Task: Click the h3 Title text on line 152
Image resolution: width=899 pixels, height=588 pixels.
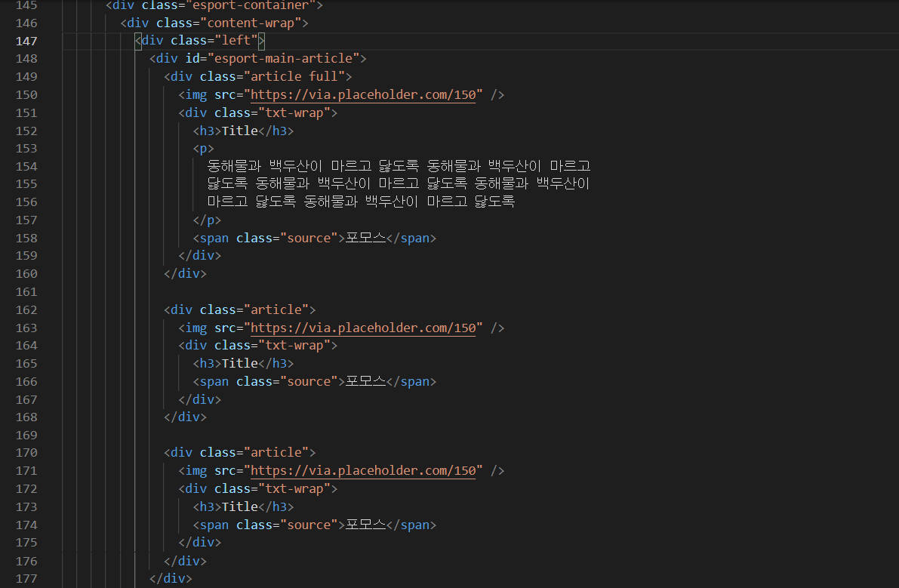Action: pyautogui.click(x=239, y=131)
